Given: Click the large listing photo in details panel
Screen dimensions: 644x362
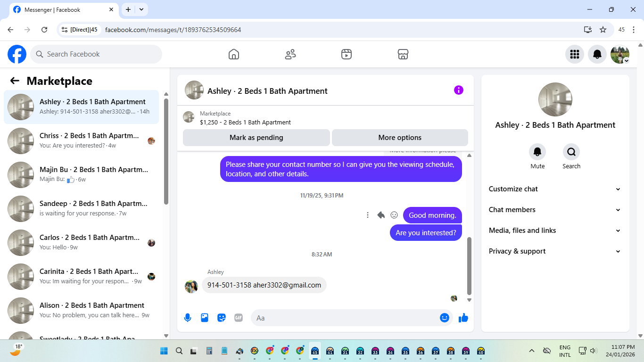Looking at the screenshot, I should pyautogui.click(x=555, y=99).
